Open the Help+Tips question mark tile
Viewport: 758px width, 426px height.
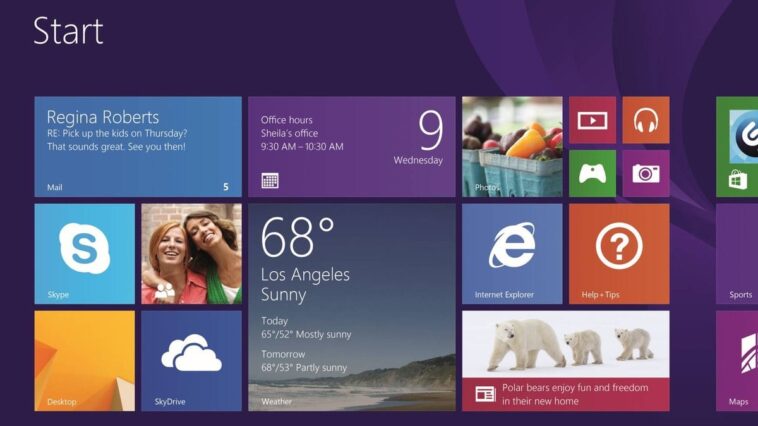pos(619,253)
